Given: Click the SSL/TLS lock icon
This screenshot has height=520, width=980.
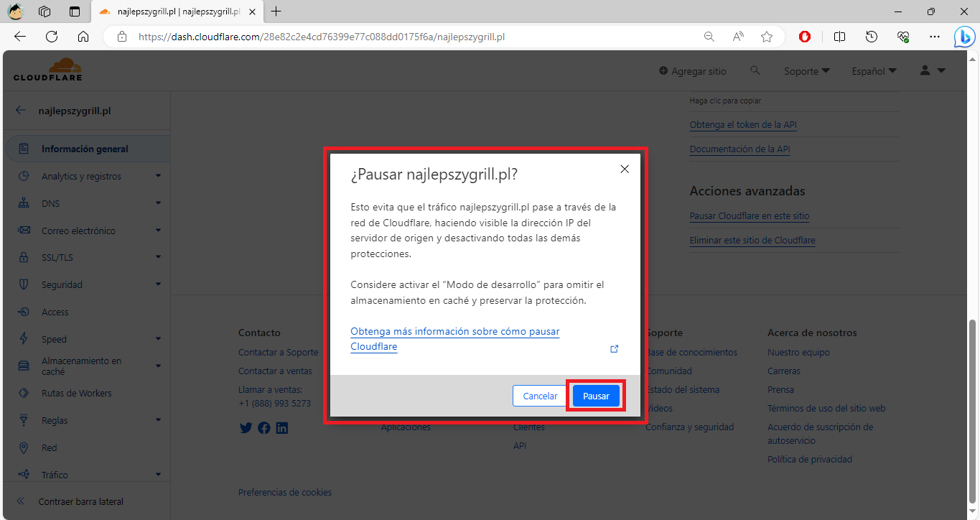Looking at the screenshot, I should tap(24, 257).
